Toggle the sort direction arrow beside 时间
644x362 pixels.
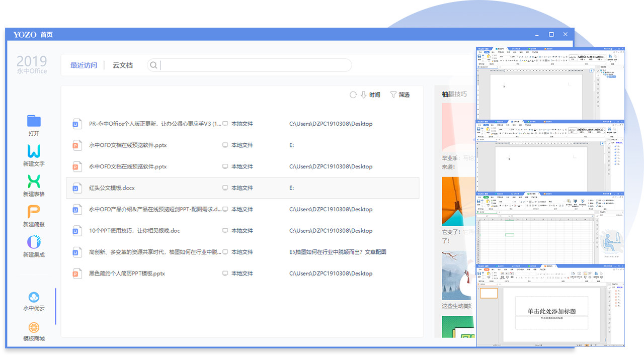tap(363, 95)
